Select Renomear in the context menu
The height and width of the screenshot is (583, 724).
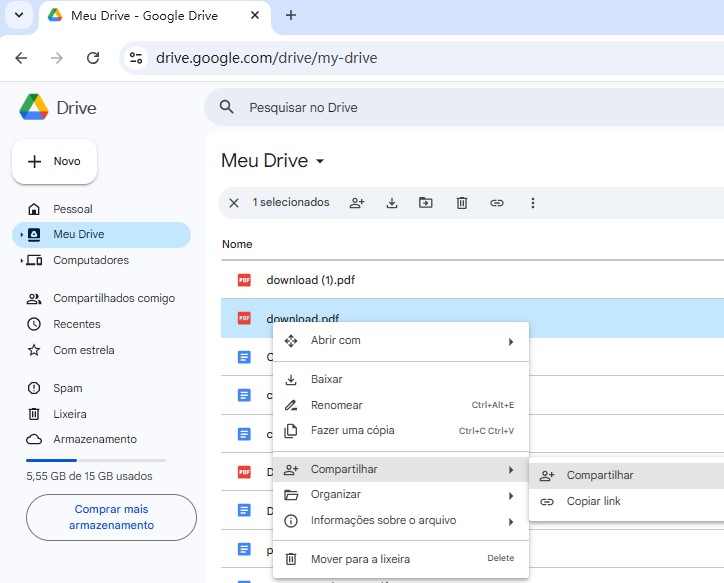(x=337, y=405)
